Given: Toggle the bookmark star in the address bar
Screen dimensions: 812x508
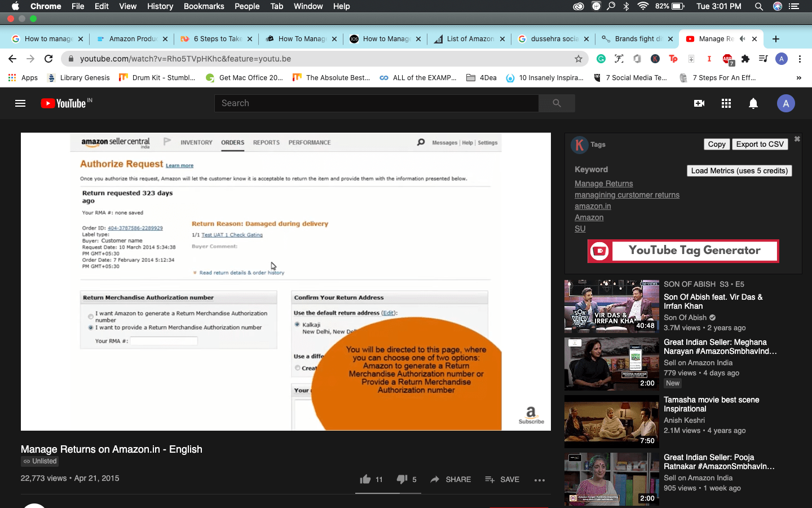Looking at the screenshot, I should click(579, 58).
